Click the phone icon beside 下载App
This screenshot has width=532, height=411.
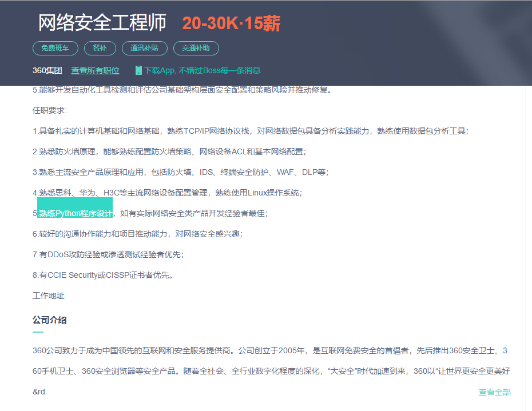click(x=138, y=70)
